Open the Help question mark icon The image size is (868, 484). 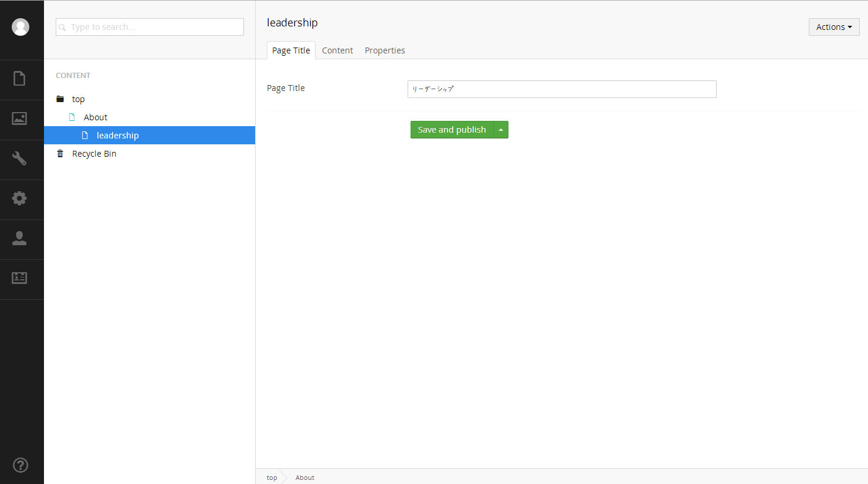(21, 465)
